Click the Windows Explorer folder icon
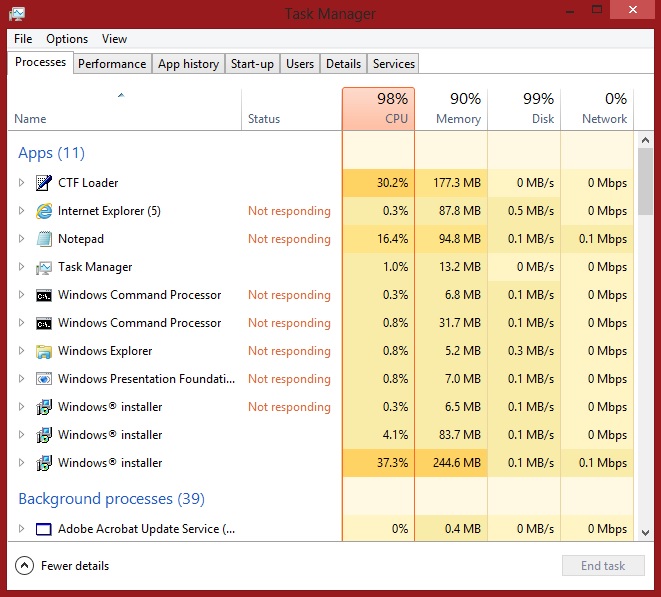The width and height of the screenshot is (661, 597). point(44,351)
